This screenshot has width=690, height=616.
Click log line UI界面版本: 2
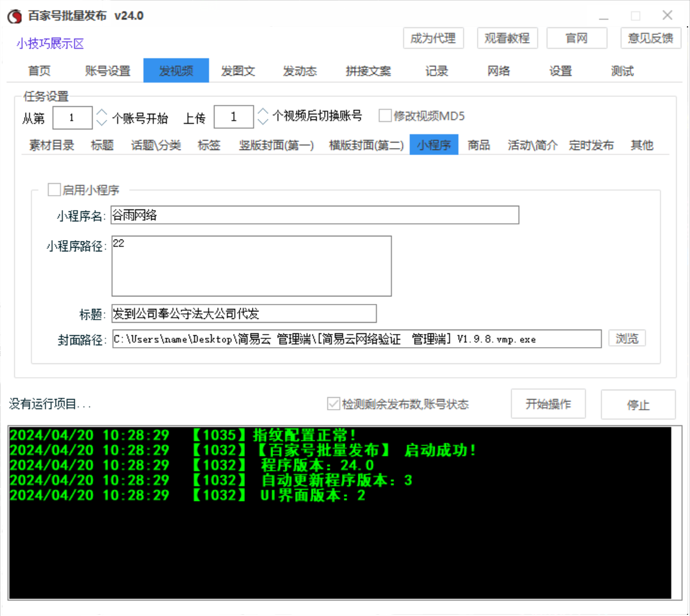[x=187, y=495]
